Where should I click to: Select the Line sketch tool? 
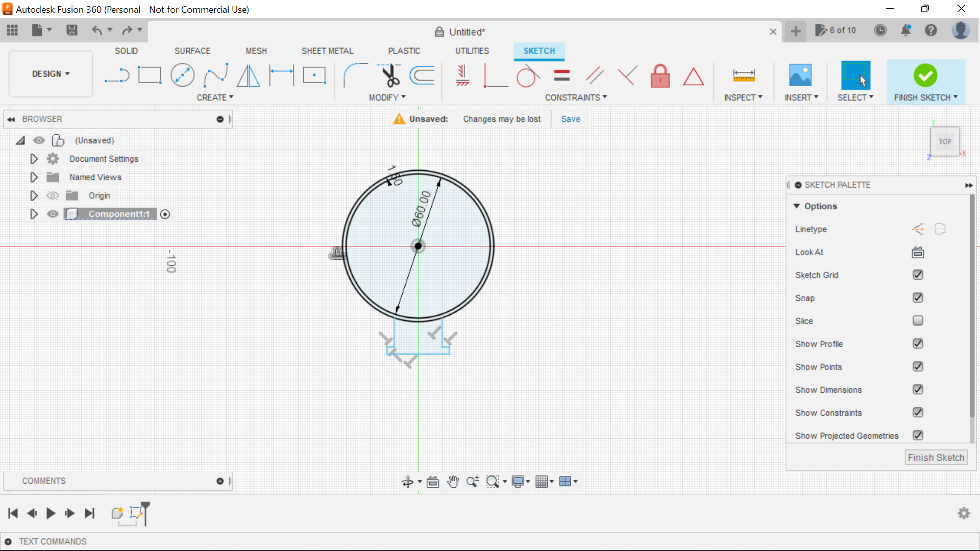tap(117, 75)
